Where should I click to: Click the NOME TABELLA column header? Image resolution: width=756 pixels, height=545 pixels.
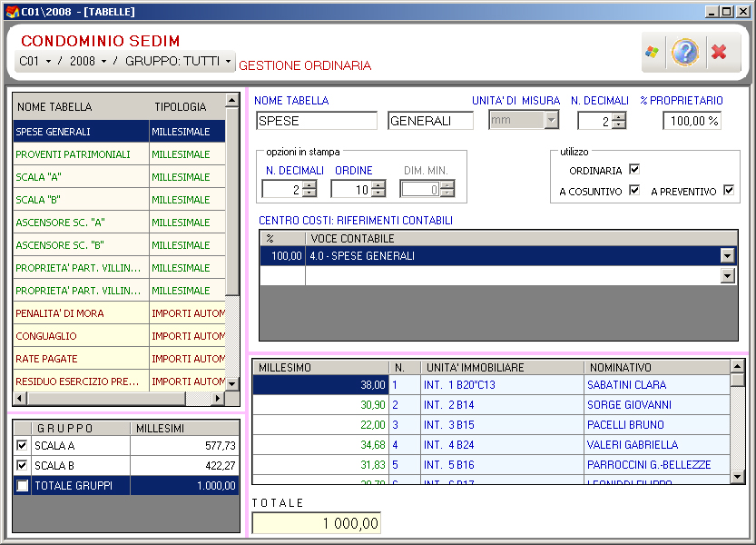coord(81,106)
